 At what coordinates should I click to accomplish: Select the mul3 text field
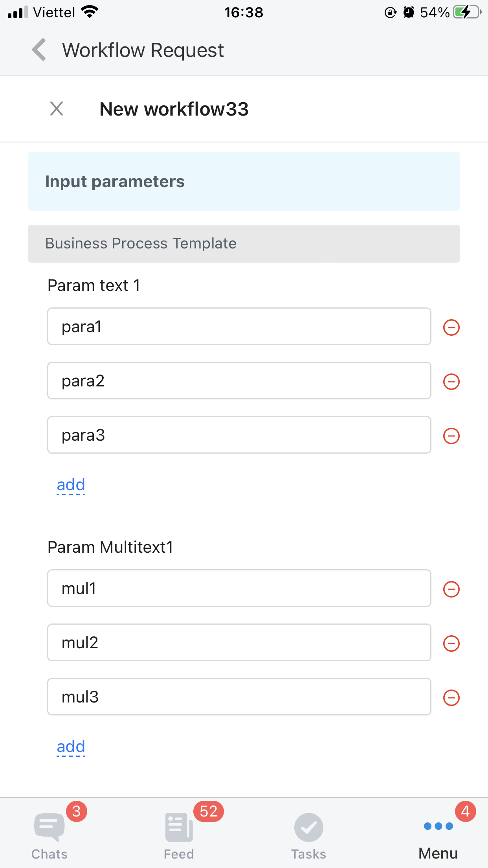(239, 697)
